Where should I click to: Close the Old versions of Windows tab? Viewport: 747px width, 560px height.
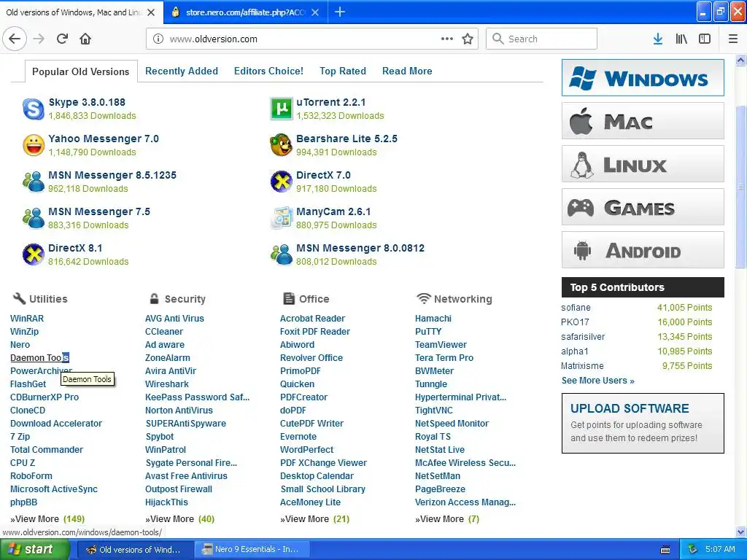(x=151, y=12)
